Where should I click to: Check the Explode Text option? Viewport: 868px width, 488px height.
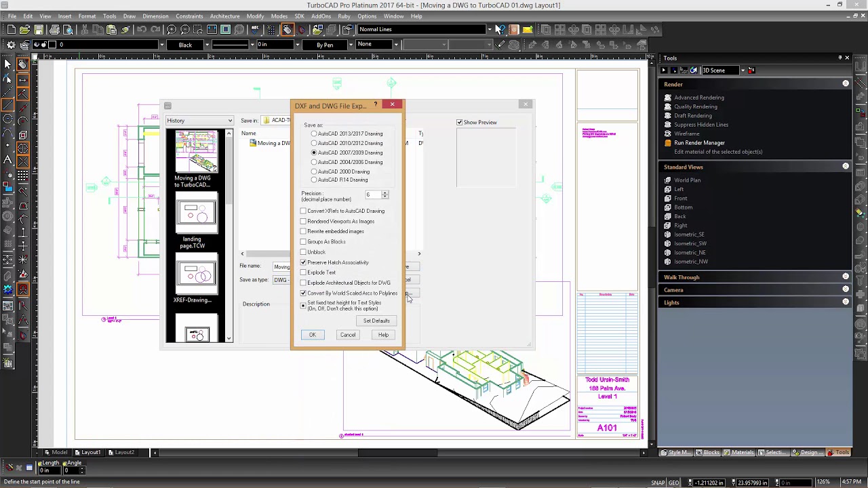[304, 272]
